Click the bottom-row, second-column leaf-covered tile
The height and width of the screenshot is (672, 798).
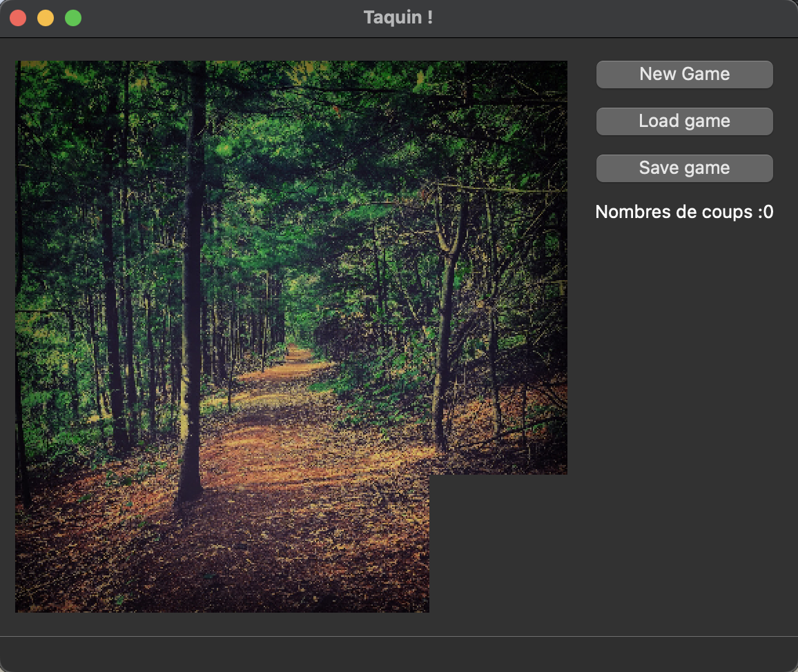pyautogui.click(x=222, y=544)
